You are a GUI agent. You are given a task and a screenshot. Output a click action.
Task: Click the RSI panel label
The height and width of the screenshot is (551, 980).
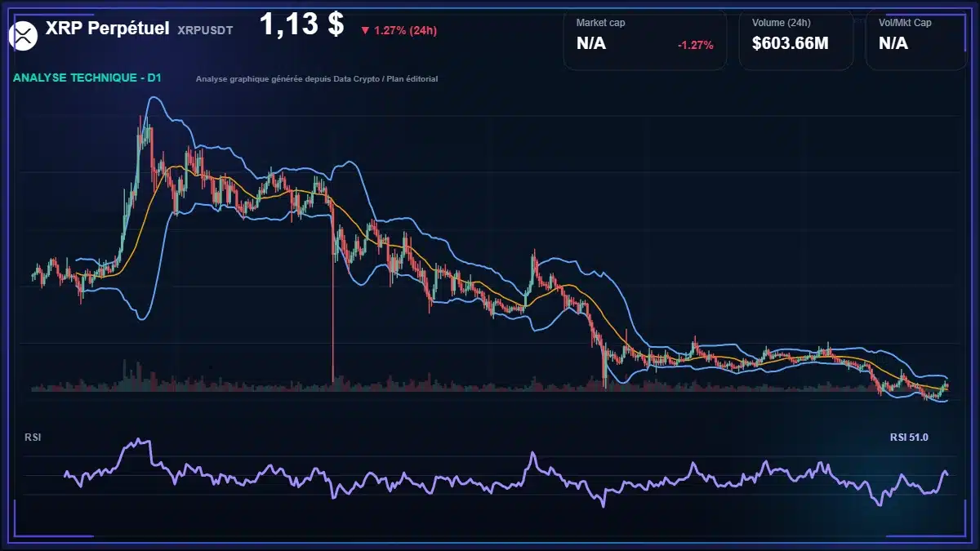point(33,438)
